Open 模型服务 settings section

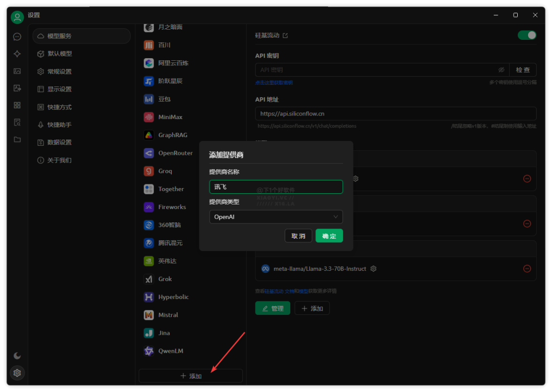82,36
